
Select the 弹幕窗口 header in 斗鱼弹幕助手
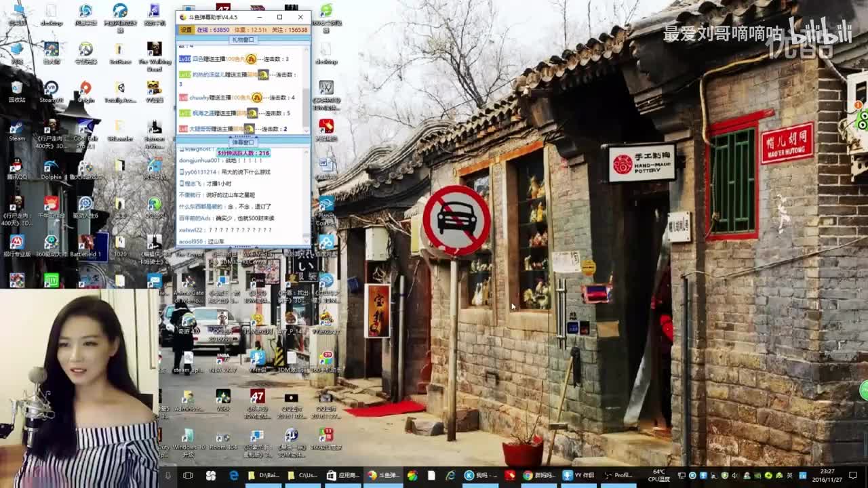click(x=243, y=142)
